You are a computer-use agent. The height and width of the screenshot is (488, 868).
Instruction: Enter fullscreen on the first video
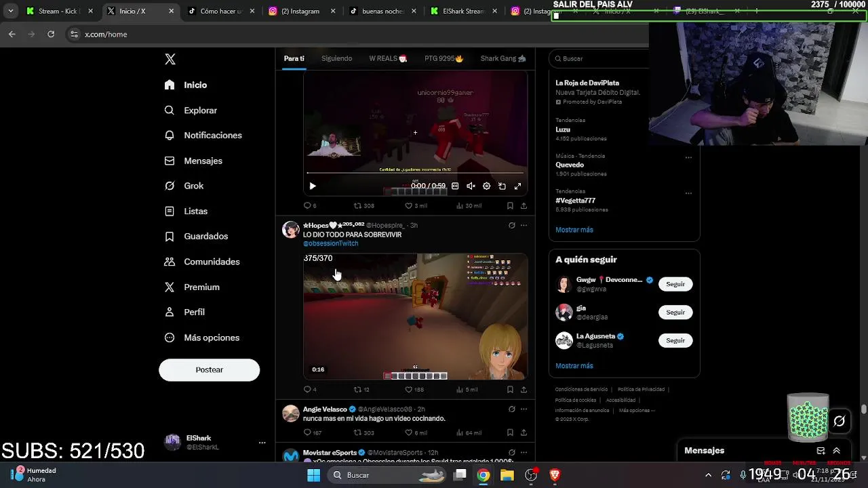[517, 186]
